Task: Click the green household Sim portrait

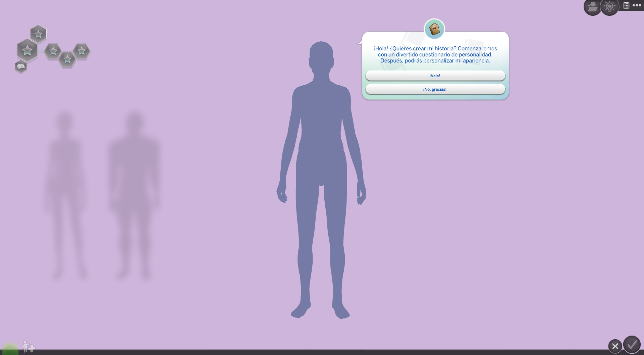Action: point(10,349)
